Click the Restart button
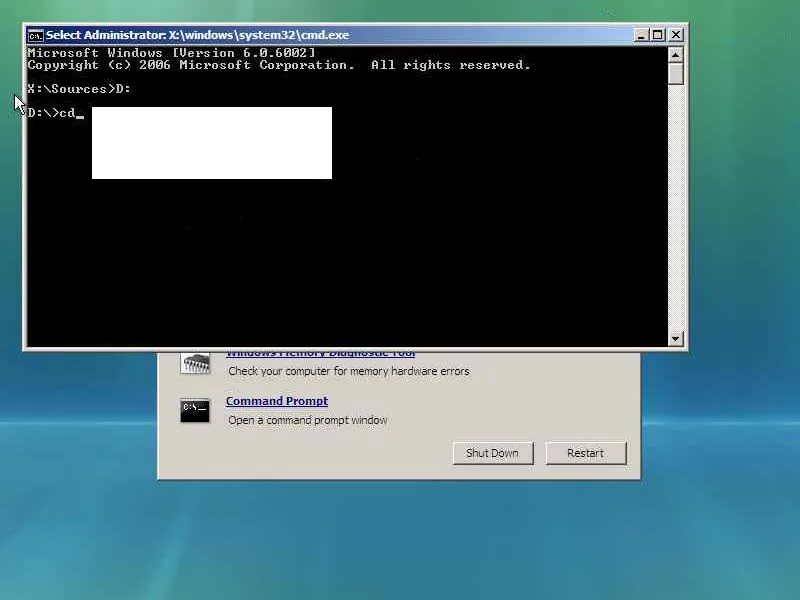Viewport: 800px width, 600px height. 585,453
